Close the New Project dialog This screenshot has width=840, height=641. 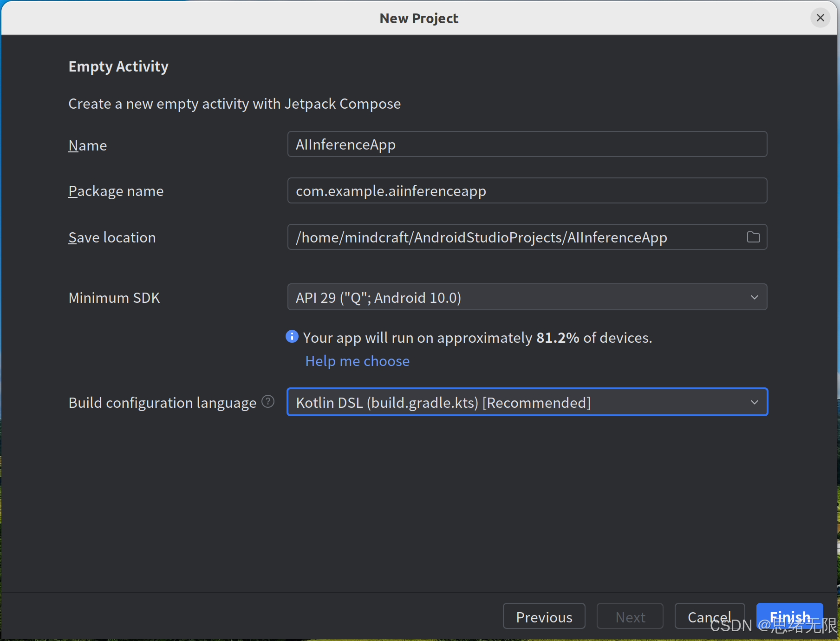[x=820, y=18]
